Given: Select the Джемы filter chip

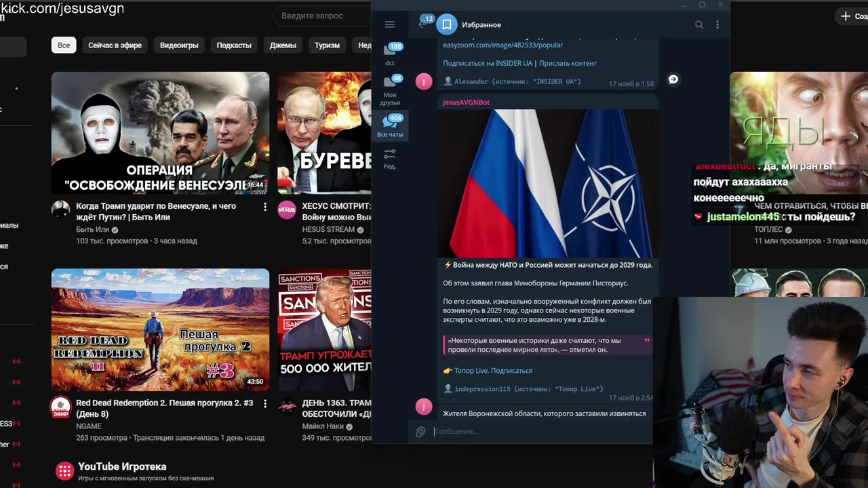Looking at the screenshot, I should click(283, 45).
